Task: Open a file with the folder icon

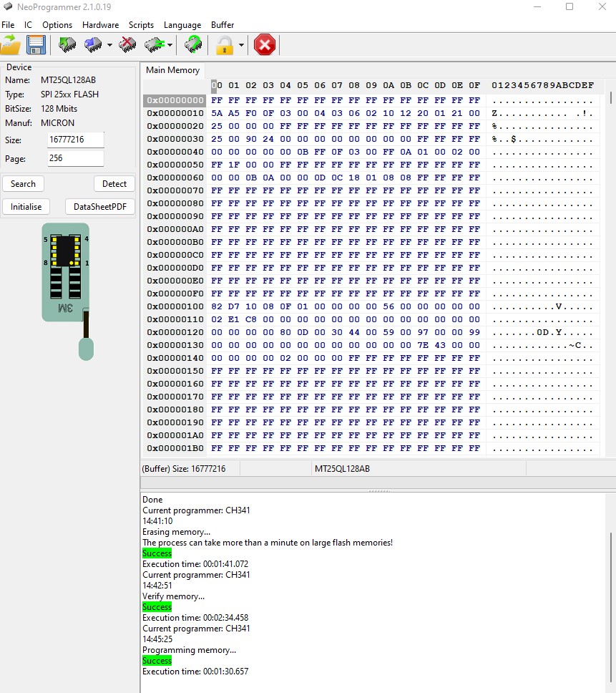Action: (11, 44)
